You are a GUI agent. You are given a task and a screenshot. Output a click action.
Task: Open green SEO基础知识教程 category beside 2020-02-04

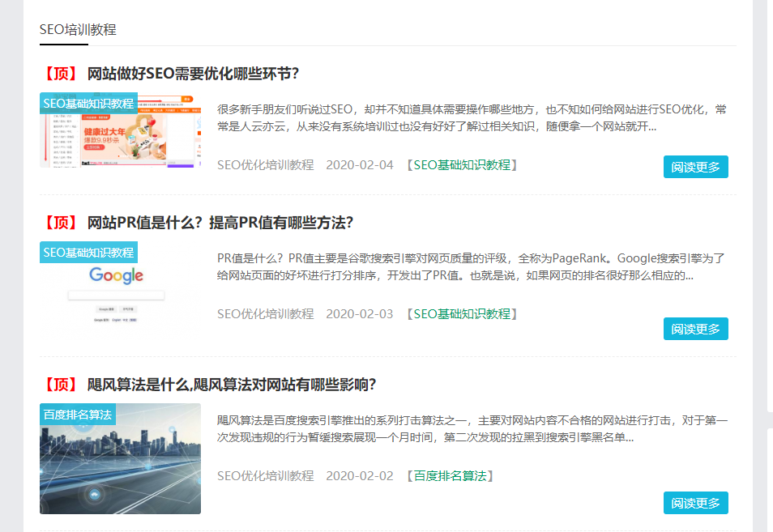[x=462, y=165]
